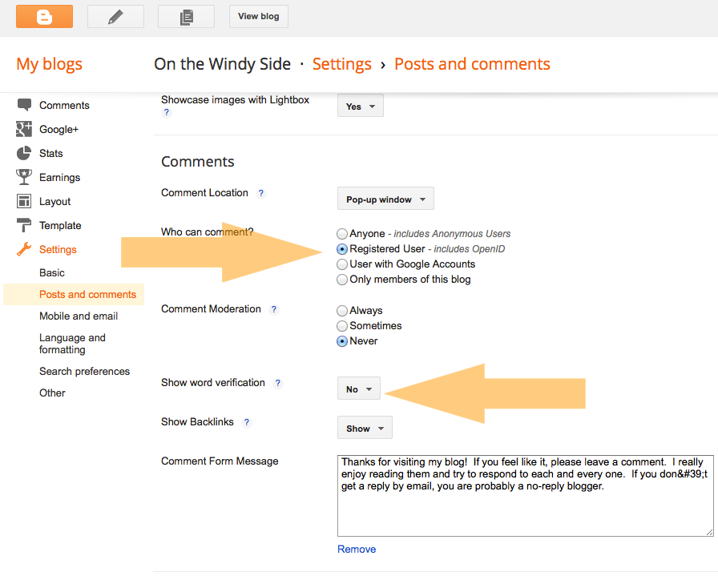
Task: Open the Comment Location dropdown
Action: 385,199
